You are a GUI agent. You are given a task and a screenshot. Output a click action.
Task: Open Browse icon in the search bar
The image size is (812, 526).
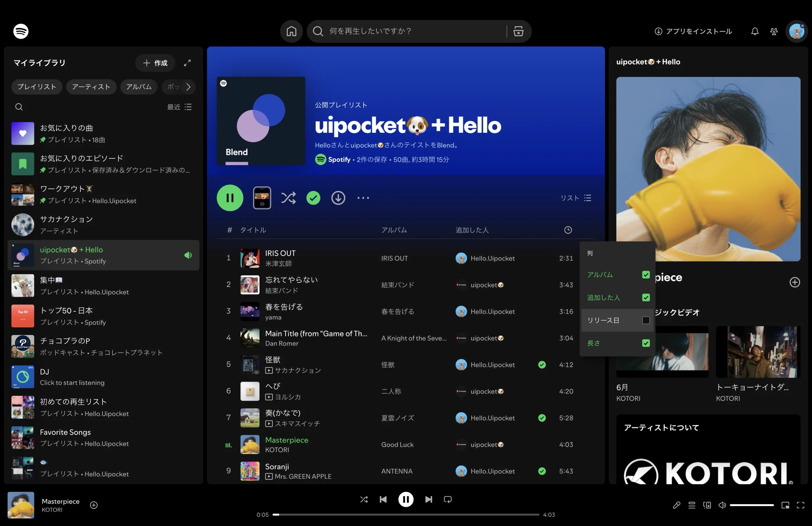point(518,31)
